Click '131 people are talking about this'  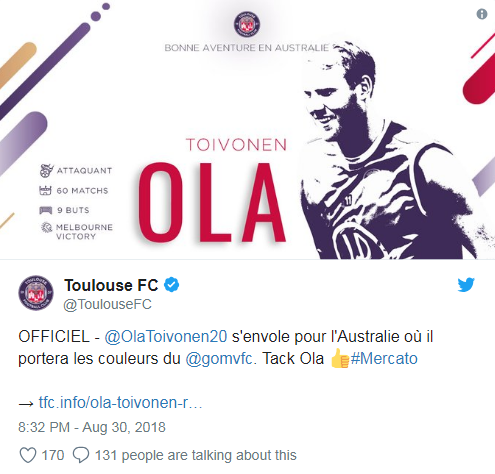(x=196, y=455)
